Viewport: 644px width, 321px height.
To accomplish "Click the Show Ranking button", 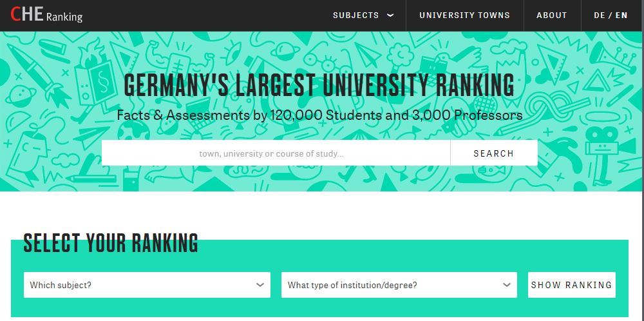I will 571,285.
